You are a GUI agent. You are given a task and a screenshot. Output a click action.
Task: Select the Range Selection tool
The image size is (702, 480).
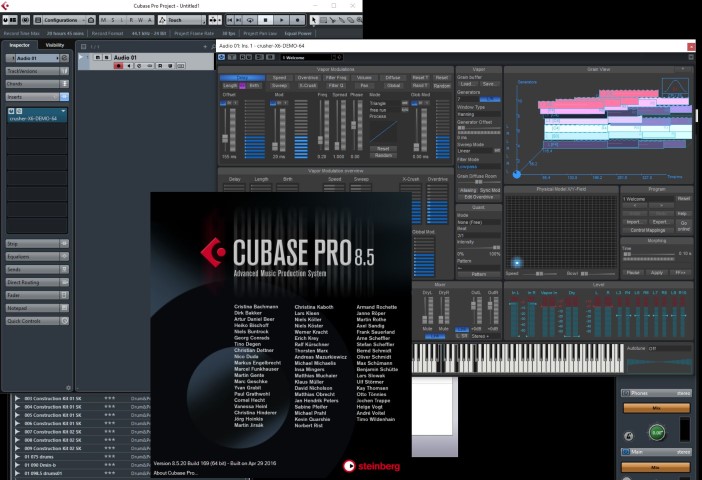tap(323, 20)
